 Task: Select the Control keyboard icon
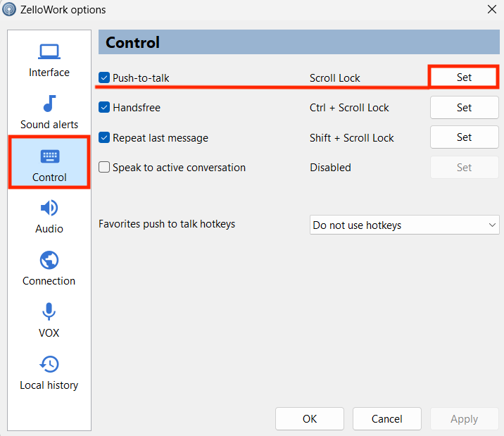tap(49, 156)
